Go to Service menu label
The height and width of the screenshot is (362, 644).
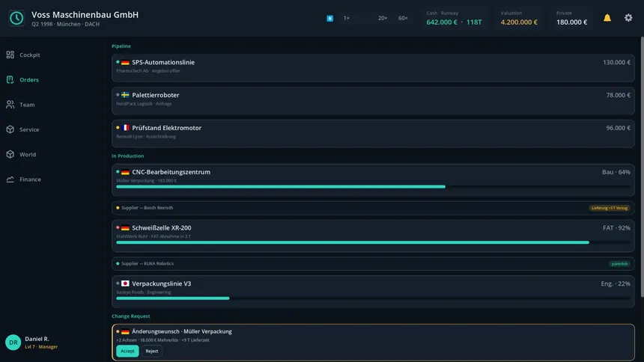29,129
